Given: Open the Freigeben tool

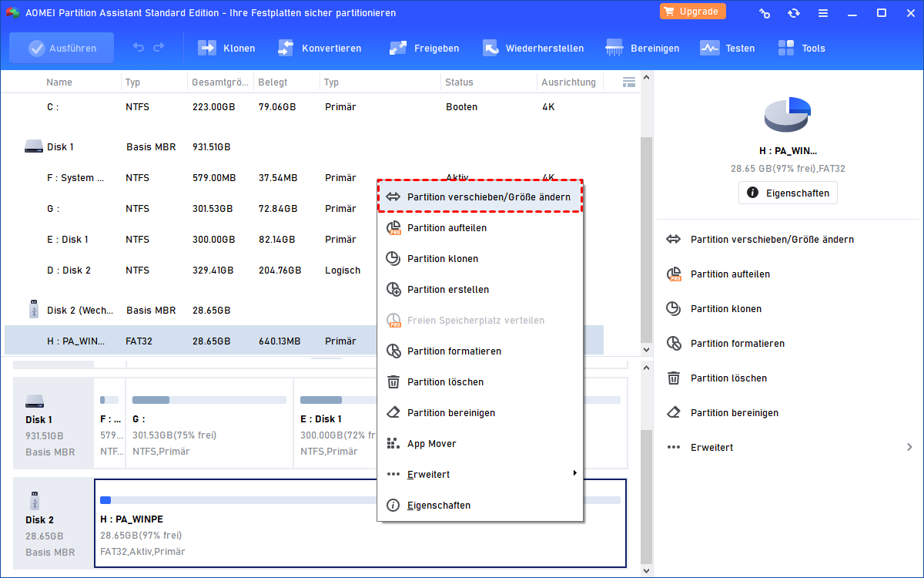Looking at the screenshot, I should (x=424, y=48).
